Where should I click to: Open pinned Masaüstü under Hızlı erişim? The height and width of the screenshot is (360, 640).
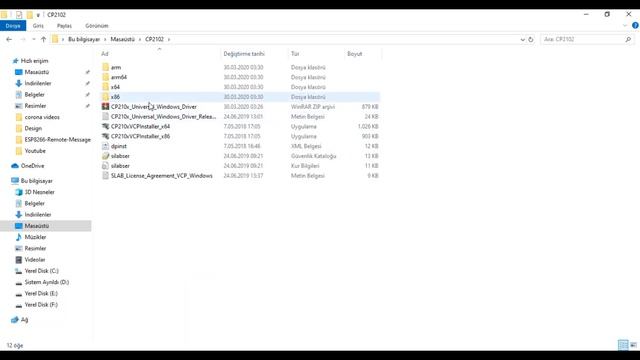click(x=37, y=72)
